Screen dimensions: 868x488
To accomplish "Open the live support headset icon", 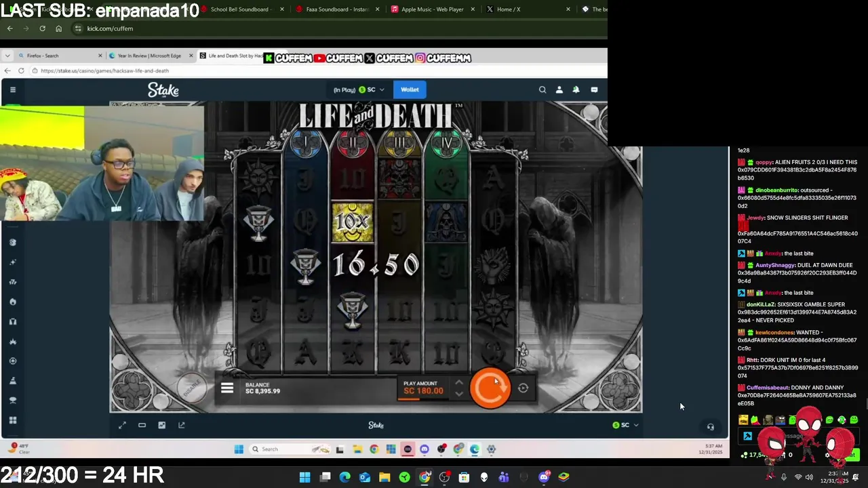I will pyautogui.click(x=710, y=427).
